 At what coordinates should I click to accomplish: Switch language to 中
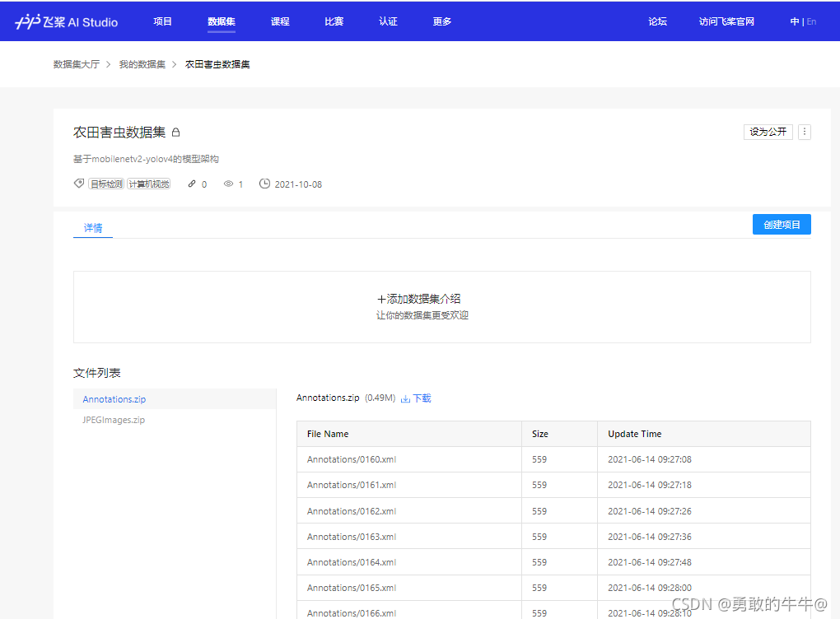pyautogui.click(x=795, y=21)
